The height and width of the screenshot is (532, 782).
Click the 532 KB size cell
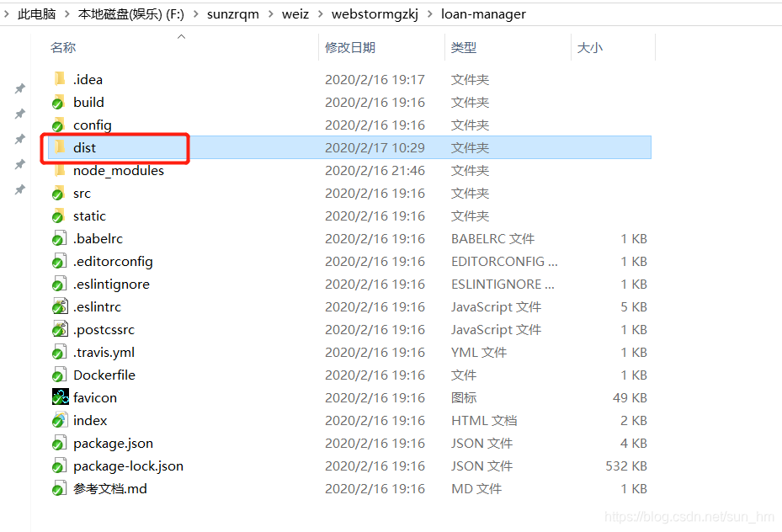point(626,465)
